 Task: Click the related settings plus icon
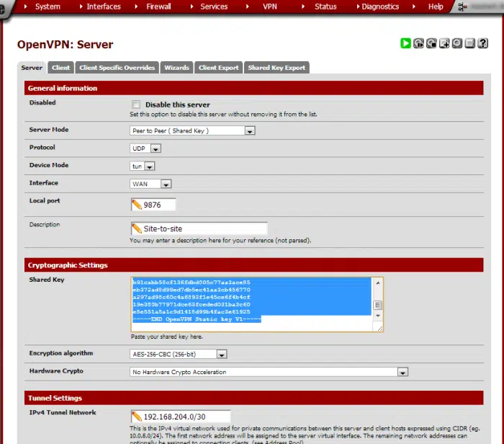(444, 43)
